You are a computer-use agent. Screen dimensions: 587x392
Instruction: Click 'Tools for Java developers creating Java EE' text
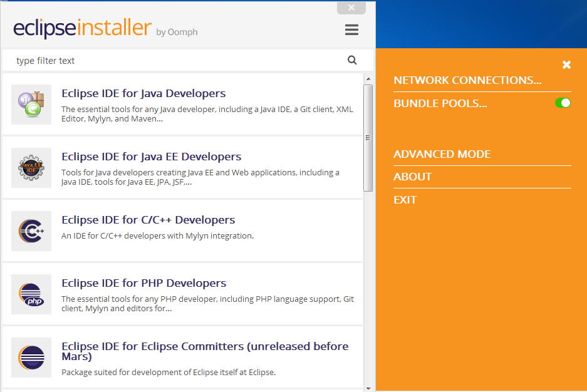click(x=200, y=177)
